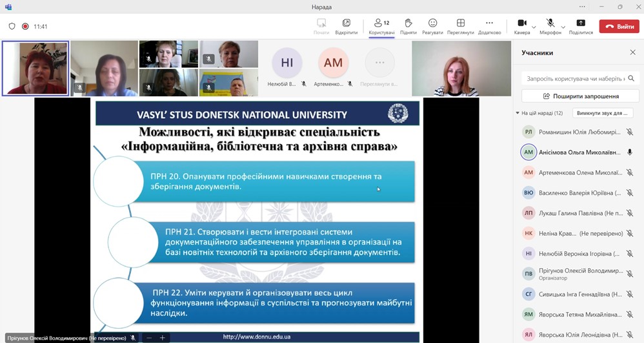
Task: Click the РЛ avatar in participants list
Action: point(528,132)
